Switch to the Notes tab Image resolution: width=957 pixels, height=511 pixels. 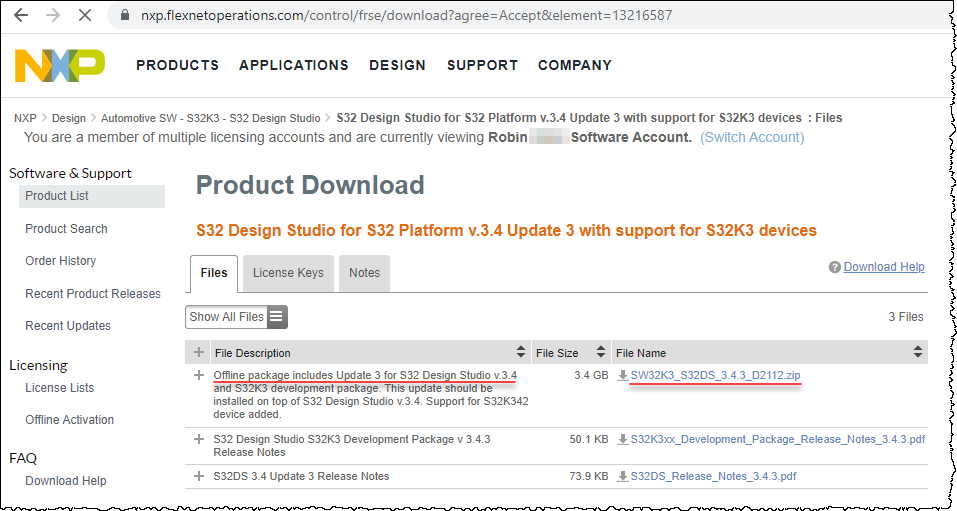tap(364, 274)
